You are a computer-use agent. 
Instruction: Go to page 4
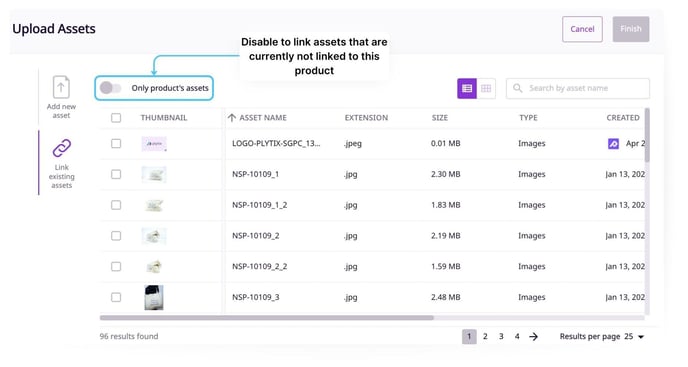[x=517, y=337]
